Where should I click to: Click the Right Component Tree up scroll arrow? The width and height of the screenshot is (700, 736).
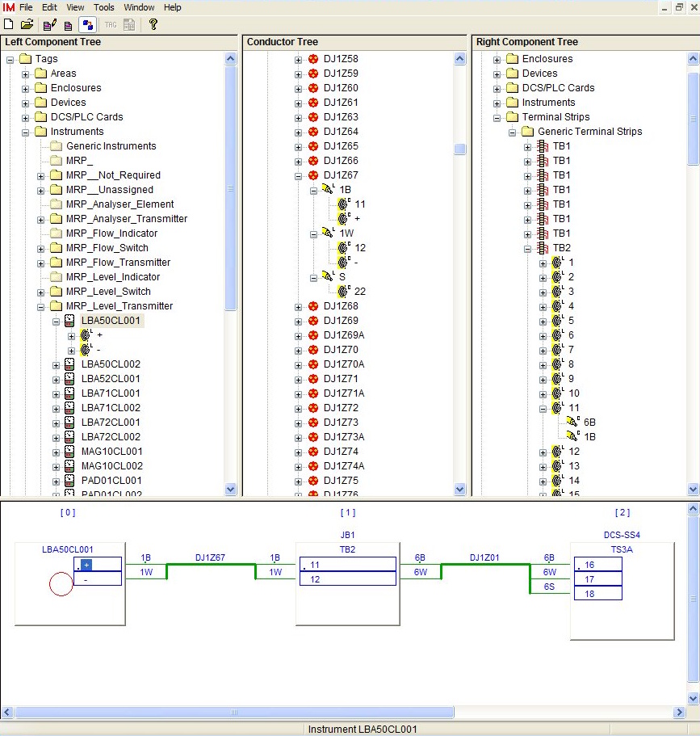pos(693,59)
